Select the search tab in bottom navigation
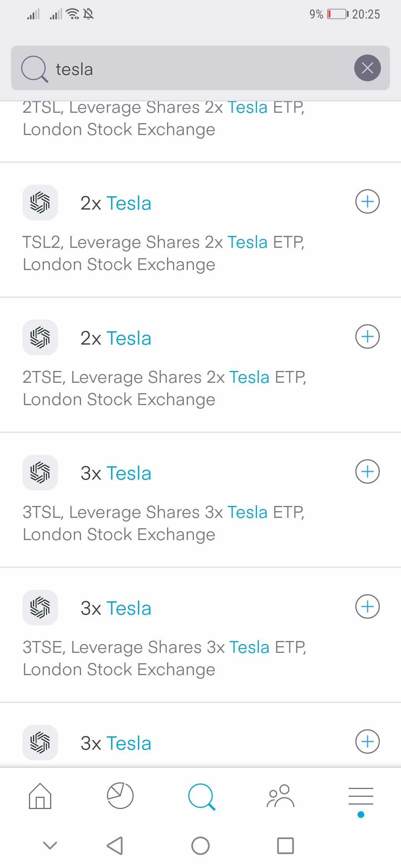This screenshot has width=401, height=868. click(x=201, y=796)
